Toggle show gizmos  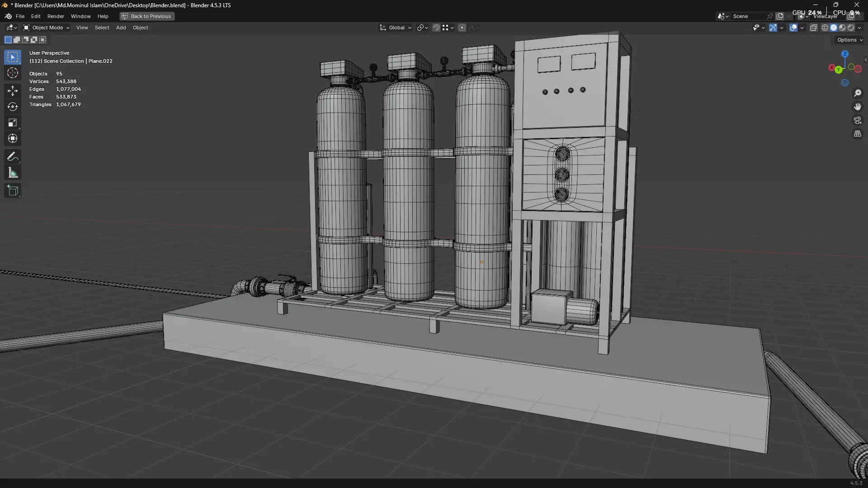pos(773,28)
